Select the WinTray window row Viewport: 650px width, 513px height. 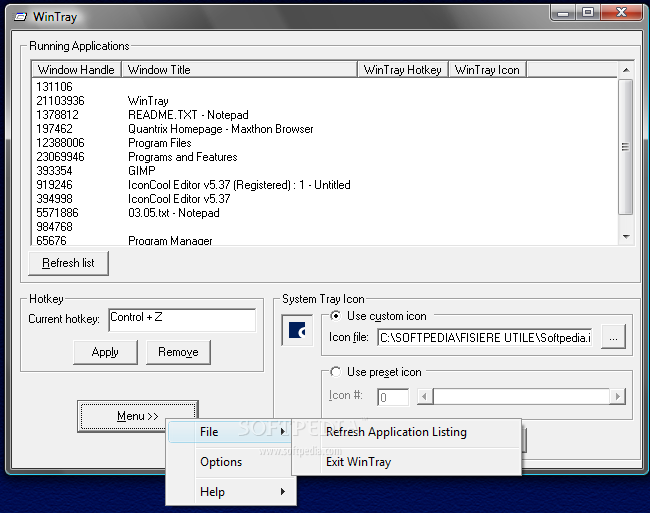[324, 101]
